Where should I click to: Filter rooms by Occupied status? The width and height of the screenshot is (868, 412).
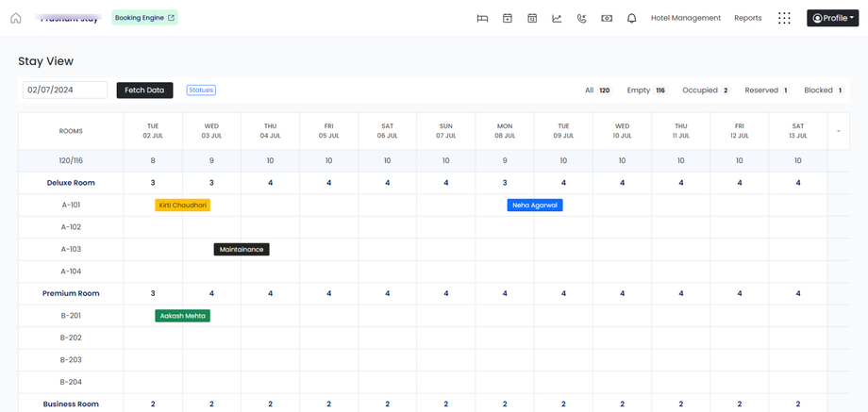(705, 91)
